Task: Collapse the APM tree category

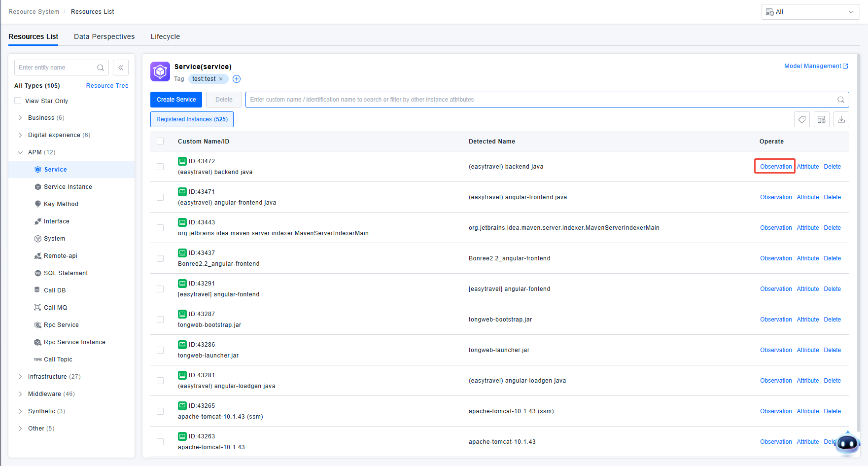Action: pos(20,152)
